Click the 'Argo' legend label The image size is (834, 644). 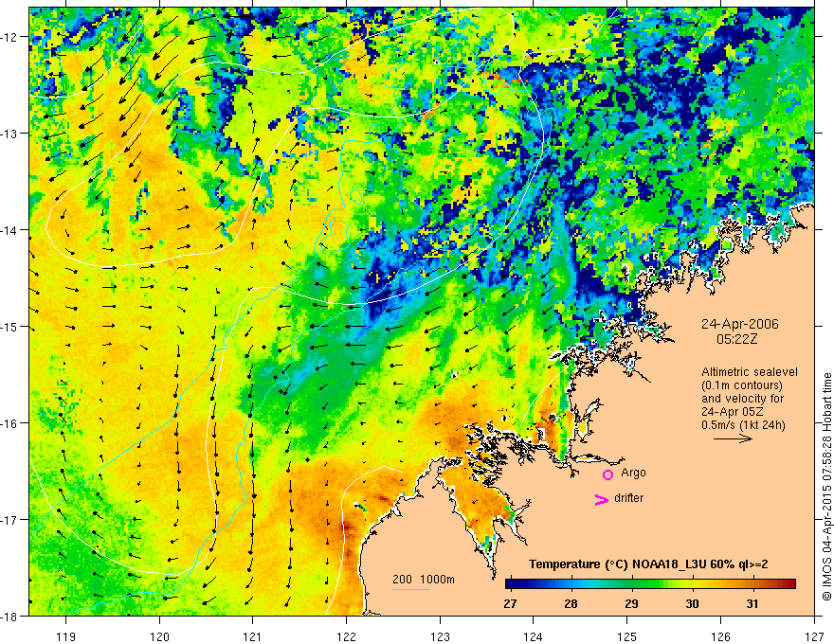[633, 473]
